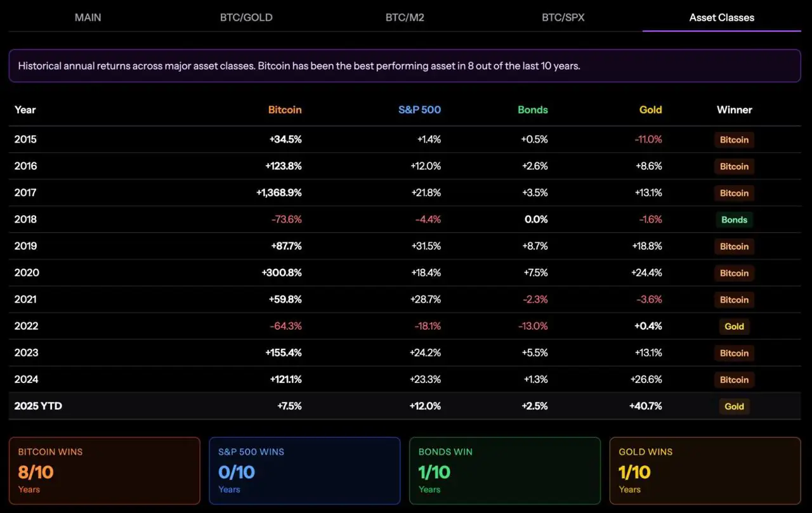Viewport: 812px width, 513px height.
Task: Click Bonds return 0.0% for 2018
Action: point(537,219)
